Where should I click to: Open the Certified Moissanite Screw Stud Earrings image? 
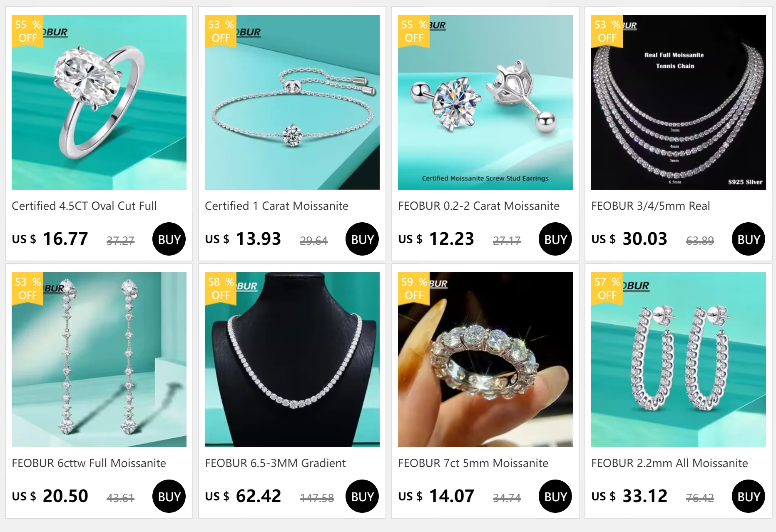485,102
